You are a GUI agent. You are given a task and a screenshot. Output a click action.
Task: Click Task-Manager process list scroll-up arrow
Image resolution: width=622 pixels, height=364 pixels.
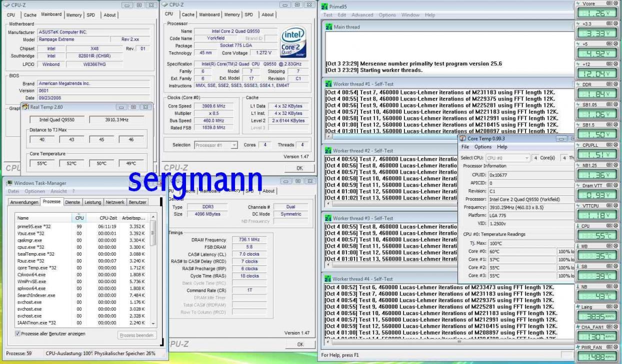(154, 218)
